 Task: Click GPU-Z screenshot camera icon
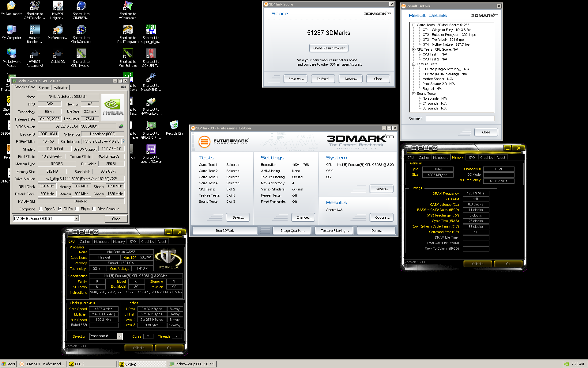[123, 87]
